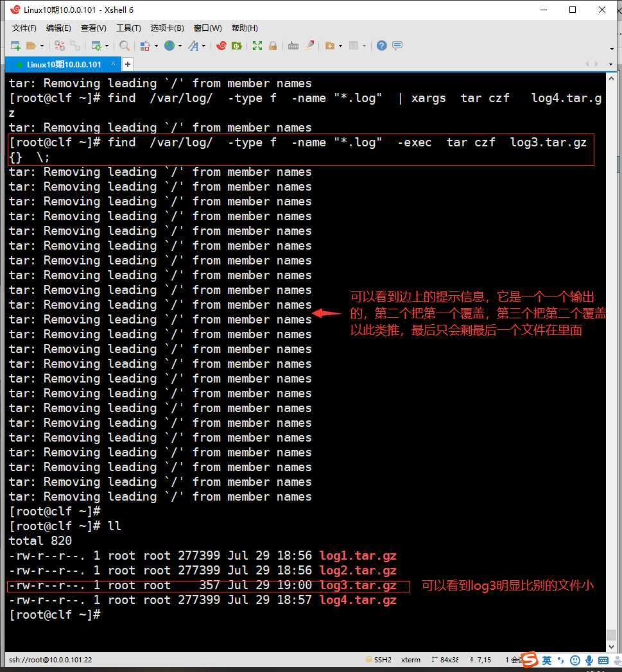This screenshot has width=622, height=672.
Task: Click the keyboard key-mapping toolbar icon
Action: tap(293, 46)
